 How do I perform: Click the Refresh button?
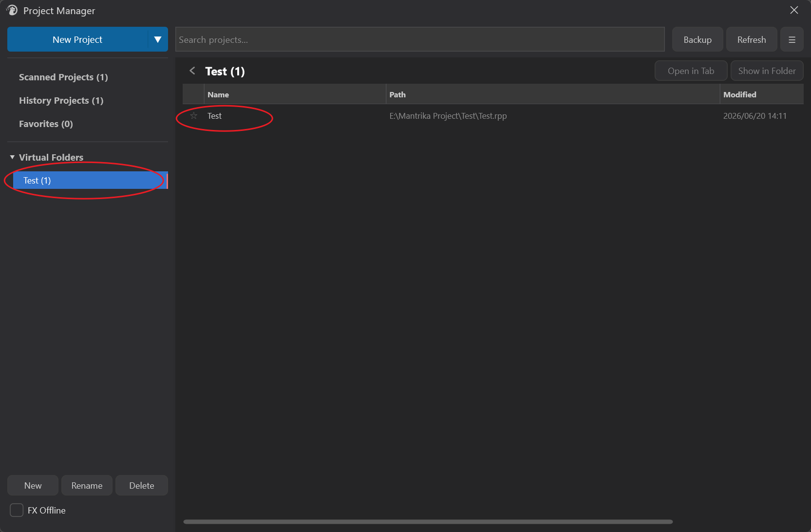[752, 40]
